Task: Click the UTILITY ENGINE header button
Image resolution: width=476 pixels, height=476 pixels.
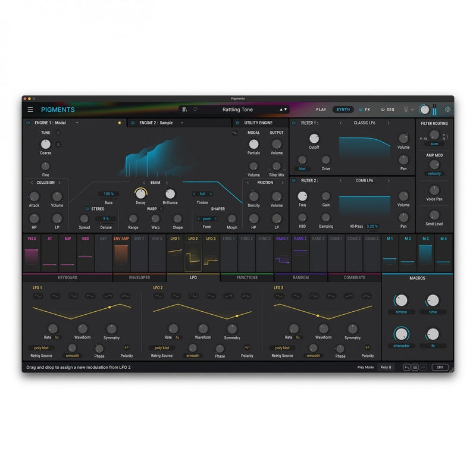Action: coord(257,122)
